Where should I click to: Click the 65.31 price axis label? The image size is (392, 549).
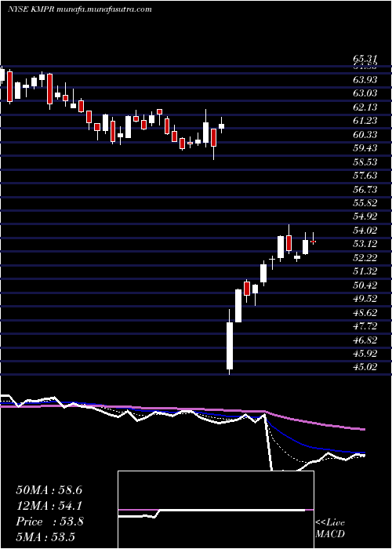click(x=365, y=59)
